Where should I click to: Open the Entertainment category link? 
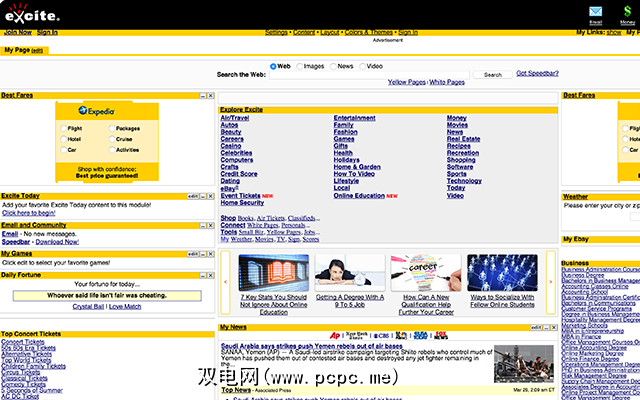[x=354, y=118]
